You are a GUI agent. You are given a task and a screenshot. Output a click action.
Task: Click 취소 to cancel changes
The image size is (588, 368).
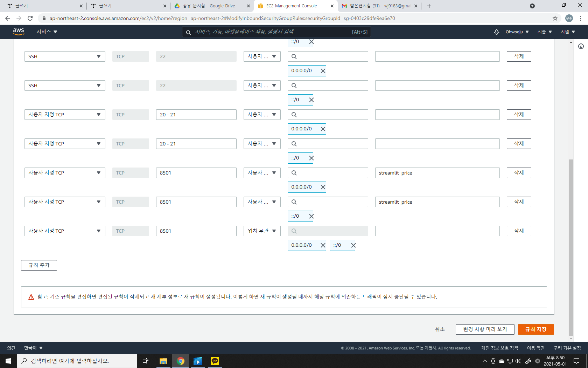pyautogui.click(x=440, y=329)
